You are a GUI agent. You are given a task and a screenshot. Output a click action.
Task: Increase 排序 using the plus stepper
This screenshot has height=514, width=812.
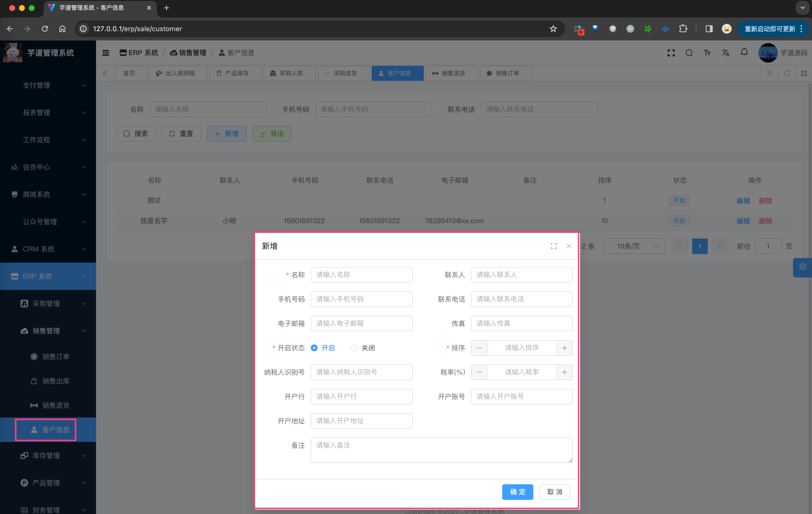pos(564,348)
